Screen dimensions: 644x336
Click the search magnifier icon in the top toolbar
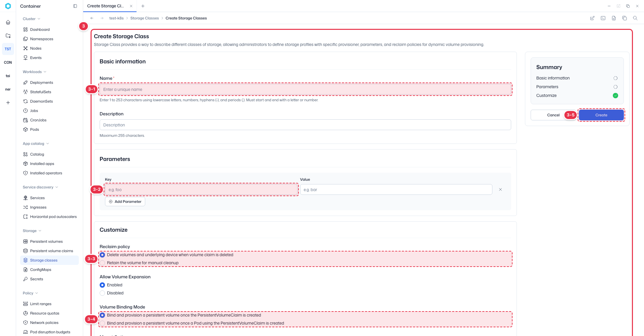635,18
